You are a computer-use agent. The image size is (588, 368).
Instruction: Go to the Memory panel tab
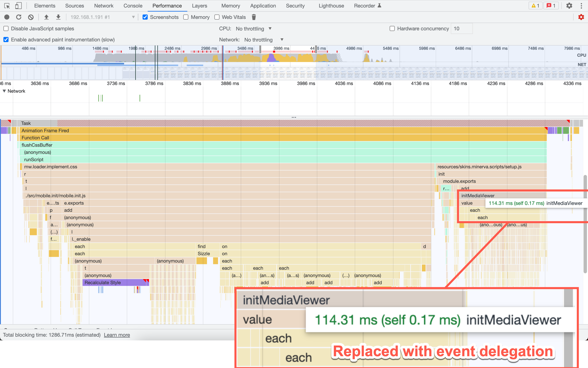coord(231,6)
